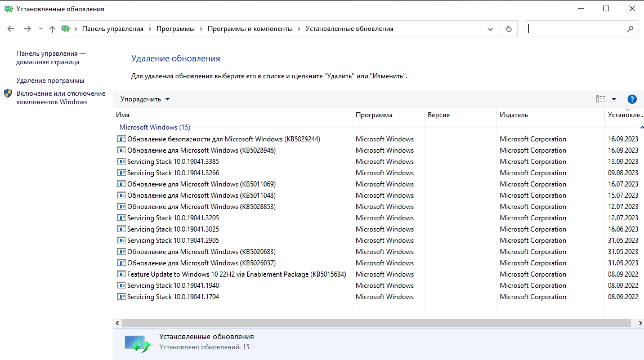
Task: Select the KB5011048 update icon
Action: pyautogui.click(x=121, y=195)
